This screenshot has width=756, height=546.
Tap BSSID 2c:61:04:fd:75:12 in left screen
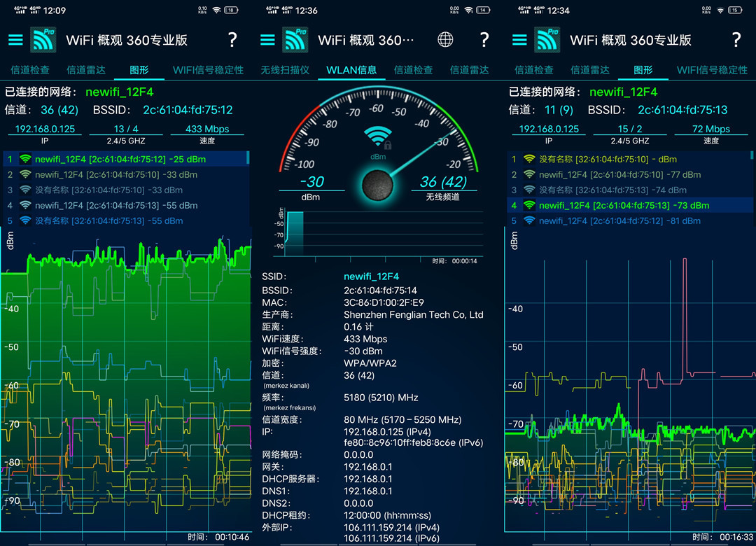pos(188,110)
